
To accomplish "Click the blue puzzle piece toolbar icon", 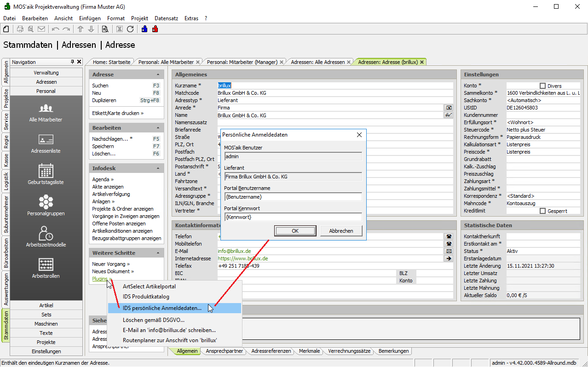I will coord(144,29).
